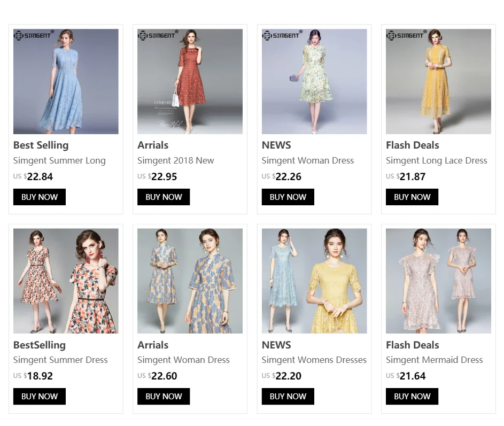Open the red A-line dress photo
Viewport: 504px width, 426px height.
pos(190,81)
